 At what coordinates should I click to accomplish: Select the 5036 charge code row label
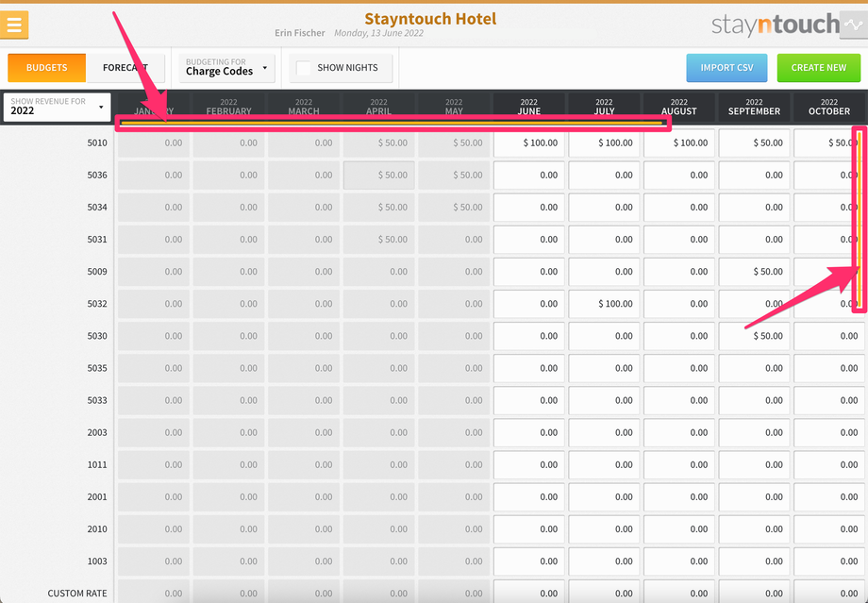(97, 175)
